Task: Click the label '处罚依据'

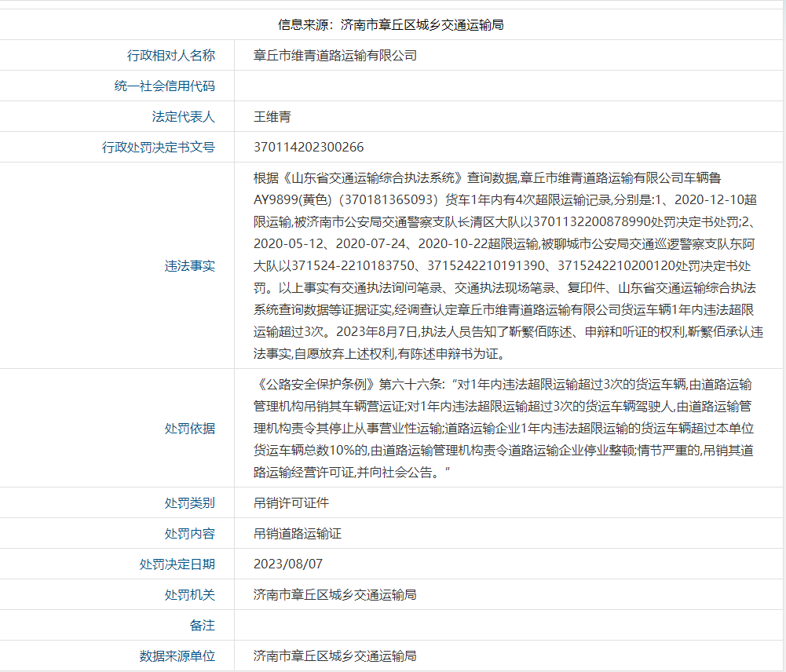Action: click(190, 428)
